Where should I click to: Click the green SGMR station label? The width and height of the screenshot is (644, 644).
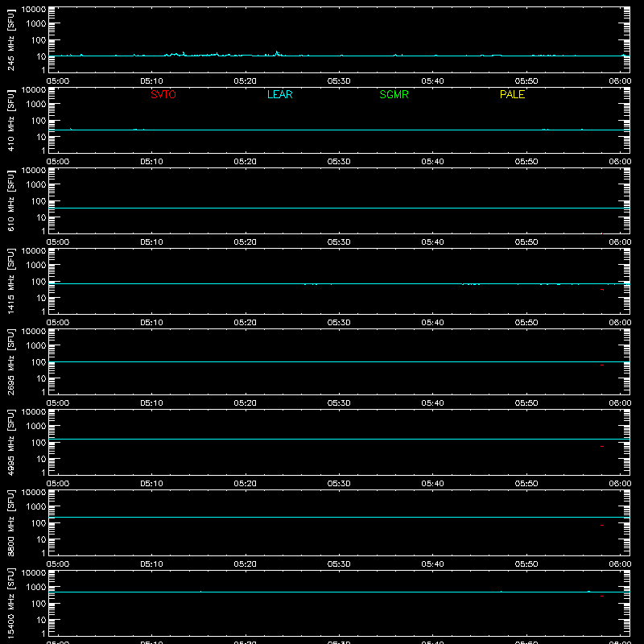coord(394,94)
